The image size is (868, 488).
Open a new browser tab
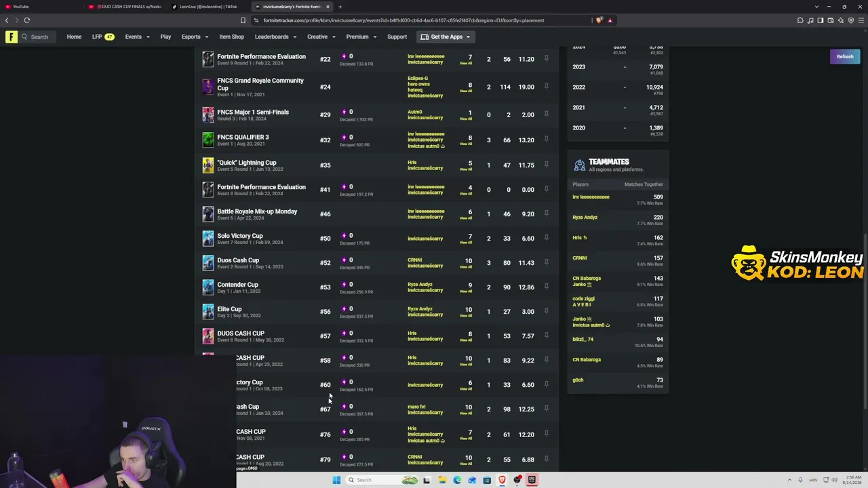pos(340,7)
